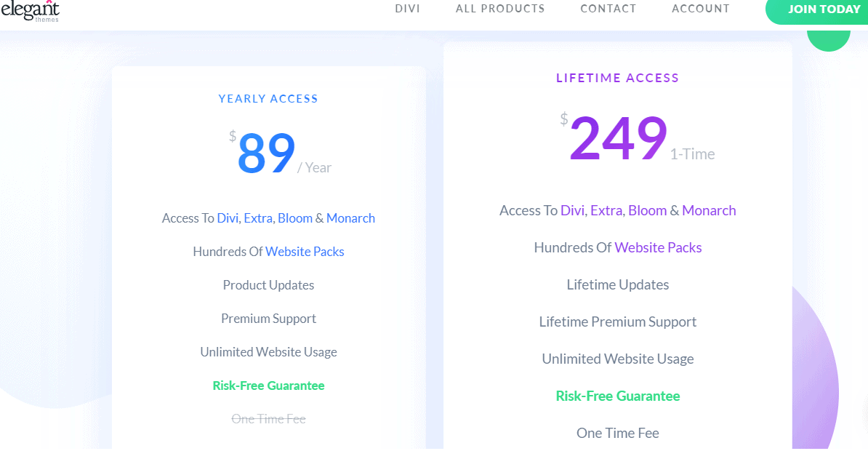Open the DIVI menu item
Image resolution: width=868 pixels, height=451 pixels.
407,9
